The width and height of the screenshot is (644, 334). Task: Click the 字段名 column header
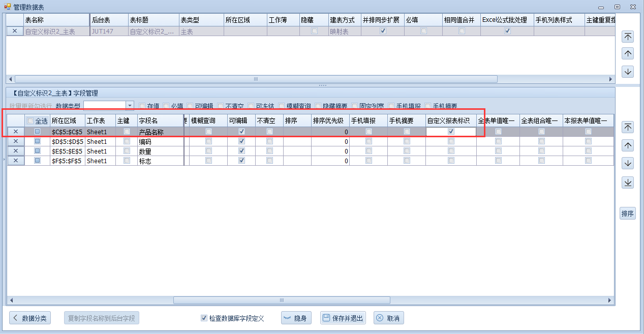[x=159, y=121]
